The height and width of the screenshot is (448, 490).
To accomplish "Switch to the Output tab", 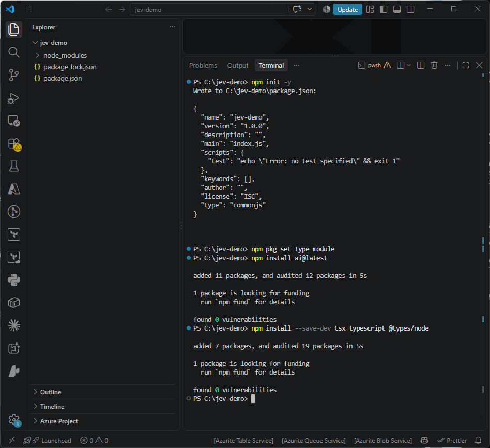I will pos(238,65).
